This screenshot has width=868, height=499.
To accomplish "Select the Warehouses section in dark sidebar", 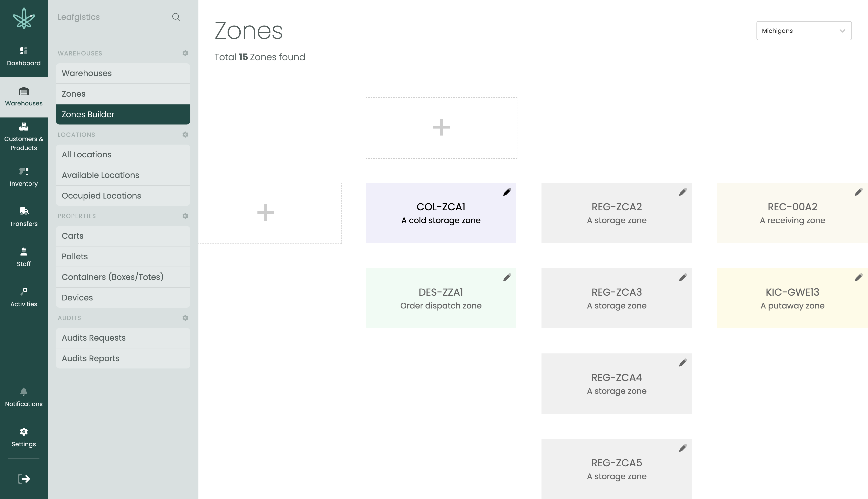I will coord(24,97).
